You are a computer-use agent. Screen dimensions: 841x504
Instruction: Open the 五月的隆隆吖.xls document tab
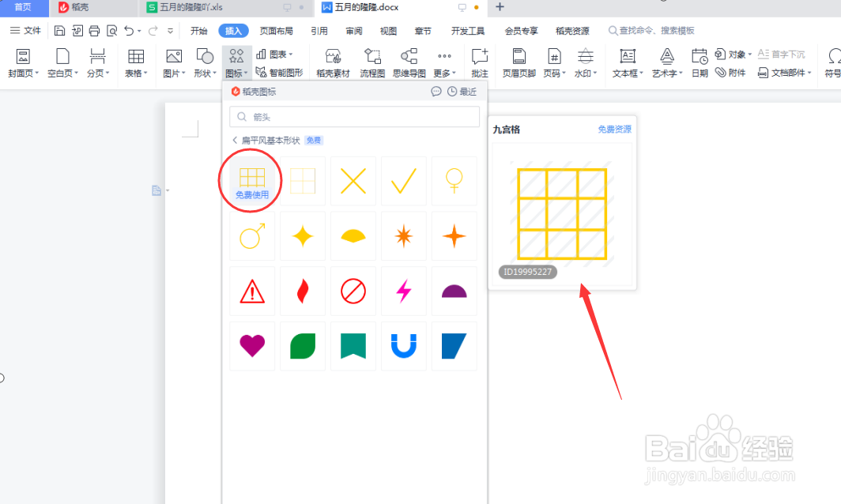(225, 8)
